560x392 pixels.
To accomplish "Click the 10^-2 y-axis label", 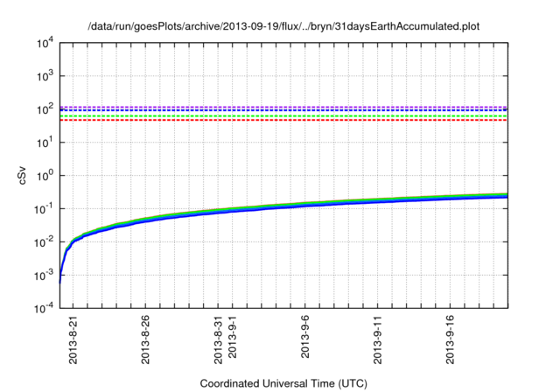I will coord(45,241).
